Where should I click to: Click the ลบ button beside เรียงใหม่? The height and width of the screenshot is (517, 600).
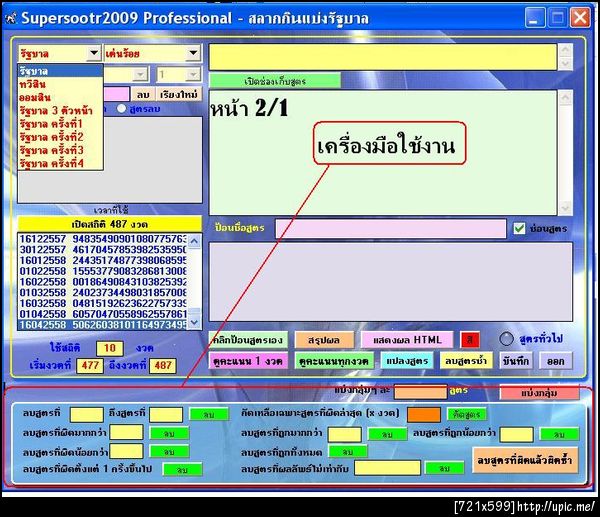click(143, 94)
